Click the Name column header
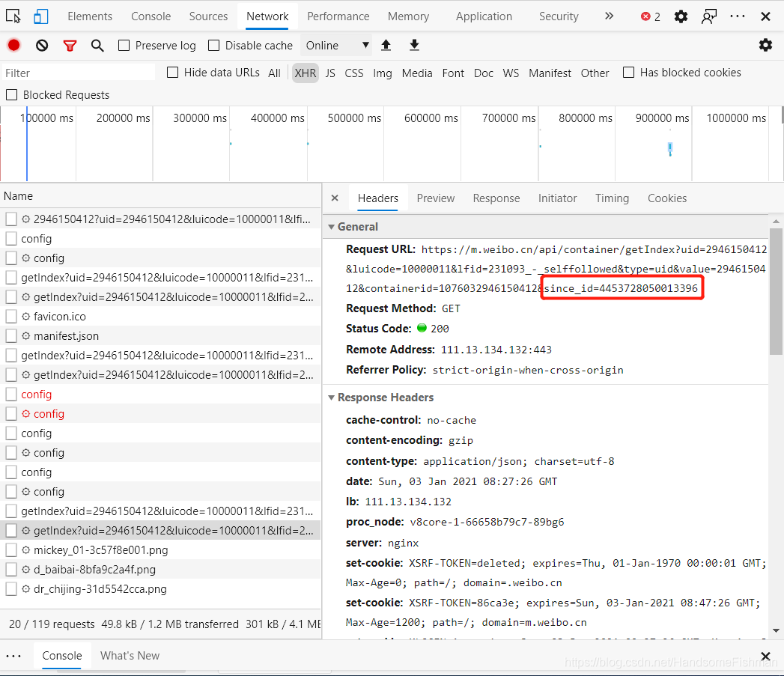 click(x=160, y=196)
